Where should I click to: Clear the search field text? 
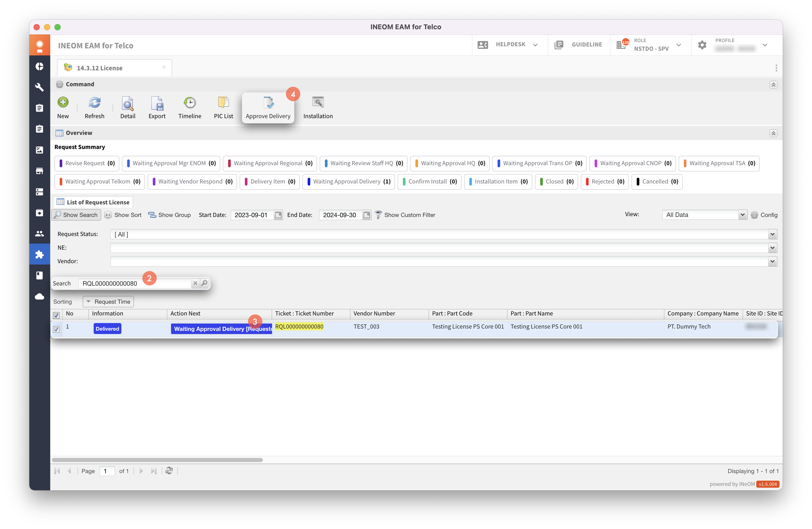195,283
